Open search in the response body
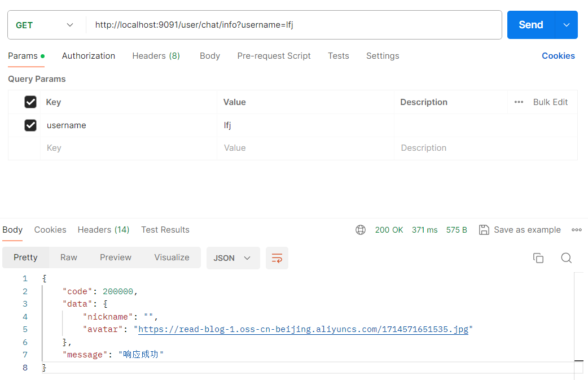Screen dimensions: 588x380 (566, 258)
